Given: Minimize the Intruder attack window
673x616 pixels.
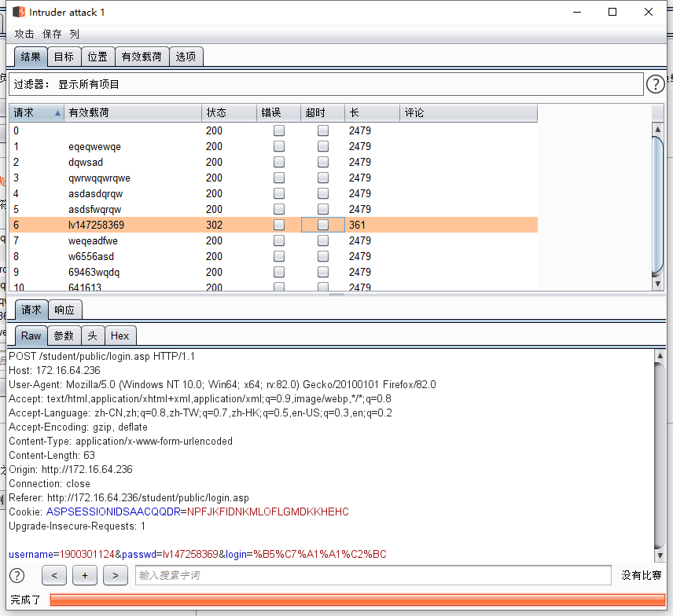Looking at the screenshot, I should coord(577,12).
